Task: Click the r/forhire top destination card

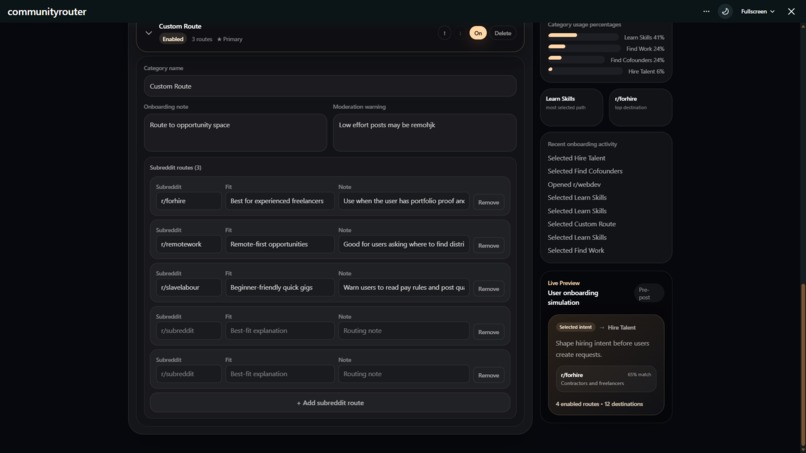Action: coord(640,107)
